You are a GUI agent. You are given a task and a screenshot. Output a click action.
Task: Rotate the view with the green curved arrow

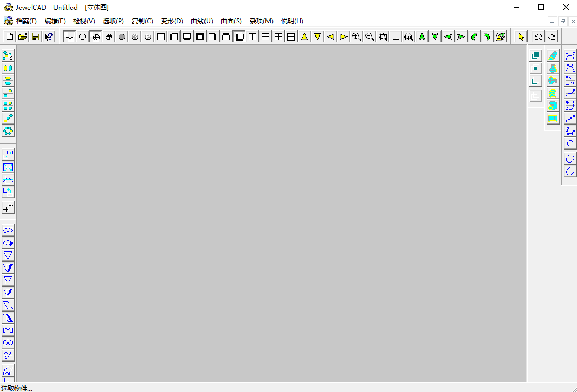[474, 36]
